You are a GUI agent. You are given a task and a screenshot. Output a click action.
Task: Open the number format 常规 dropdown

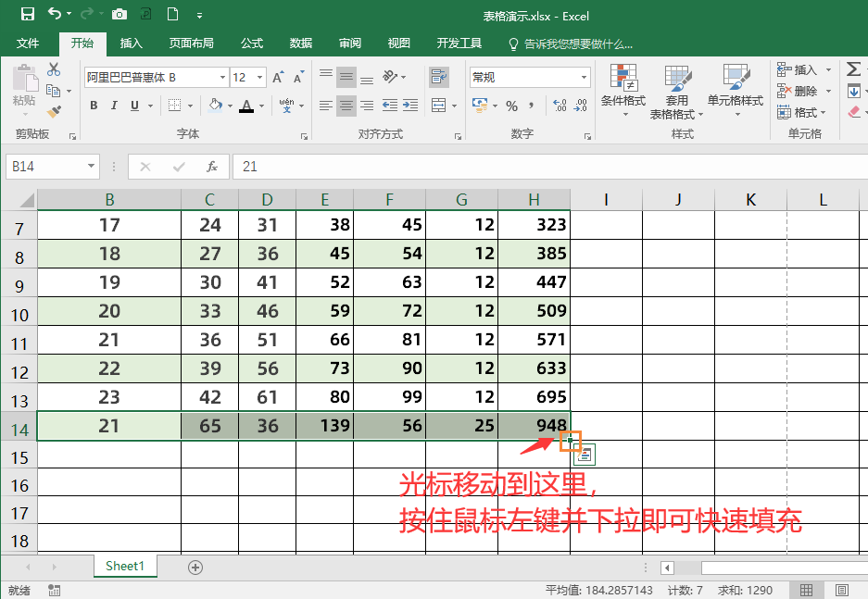[x=584, y=78]
